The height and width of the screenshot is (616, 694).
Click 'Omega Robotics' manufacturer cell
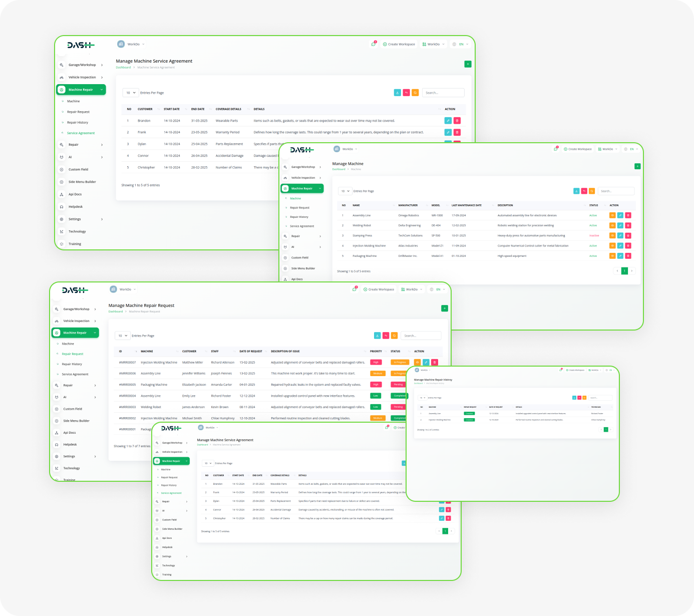[x=409, y=215]
